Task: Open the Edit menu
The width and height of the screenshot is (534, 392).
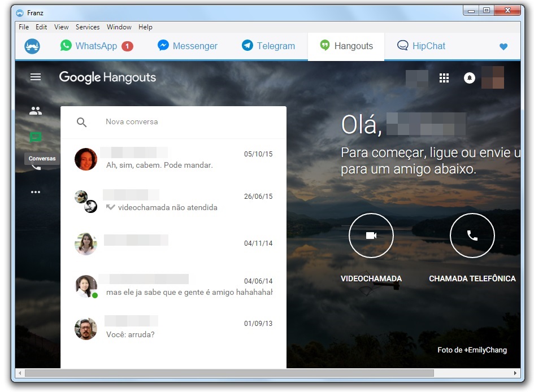Action: coord(41,27)
